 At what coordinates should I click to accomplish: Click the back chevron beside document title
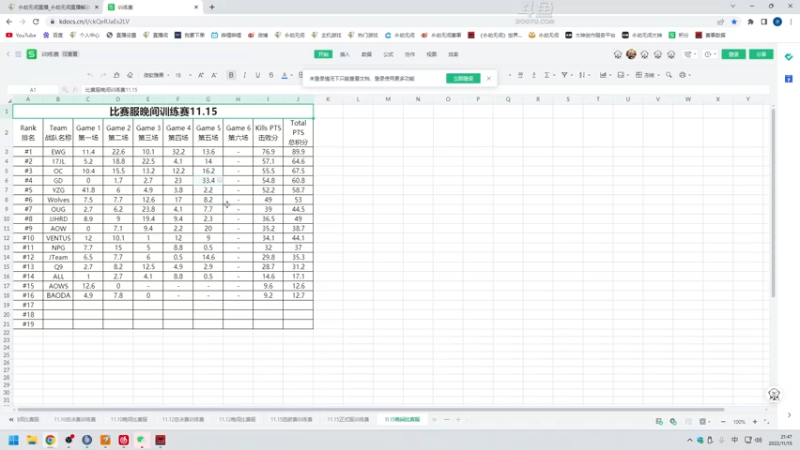8,54
